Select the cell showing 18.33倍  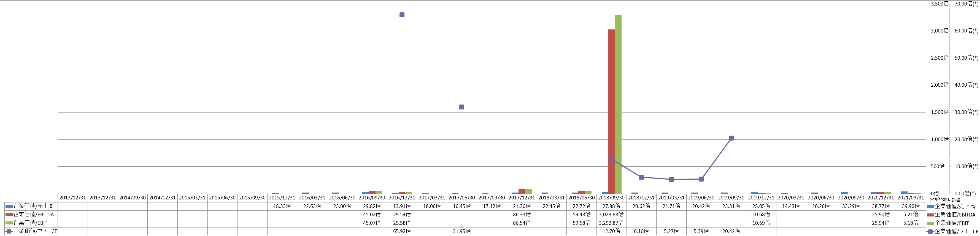282,206
